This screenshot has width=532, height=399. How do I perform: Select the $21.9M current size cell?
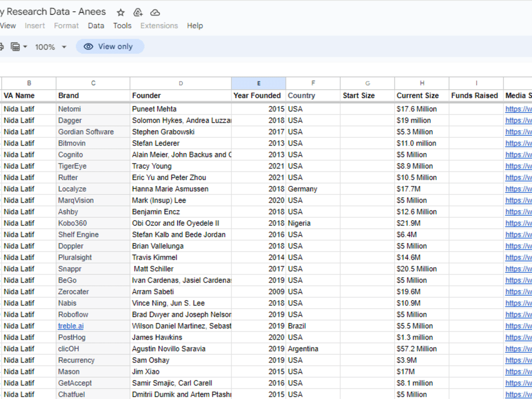pyautogui.click(x=422, y=223)
